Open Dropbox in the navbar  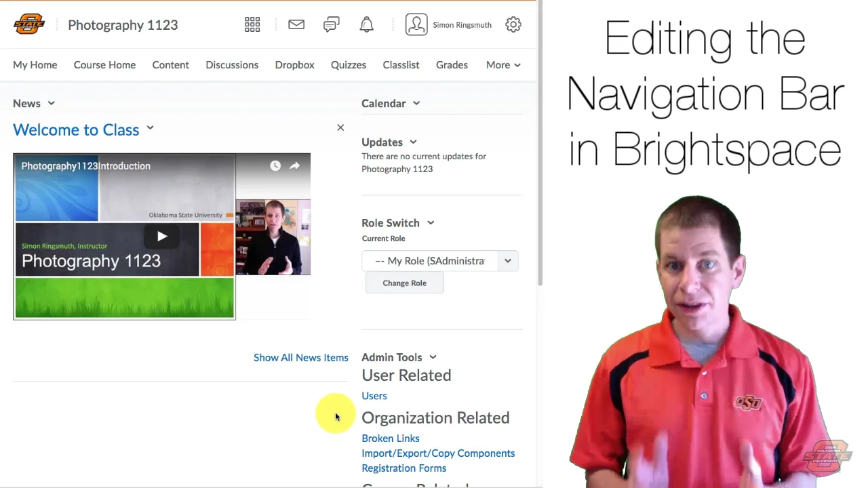[295, 65]
